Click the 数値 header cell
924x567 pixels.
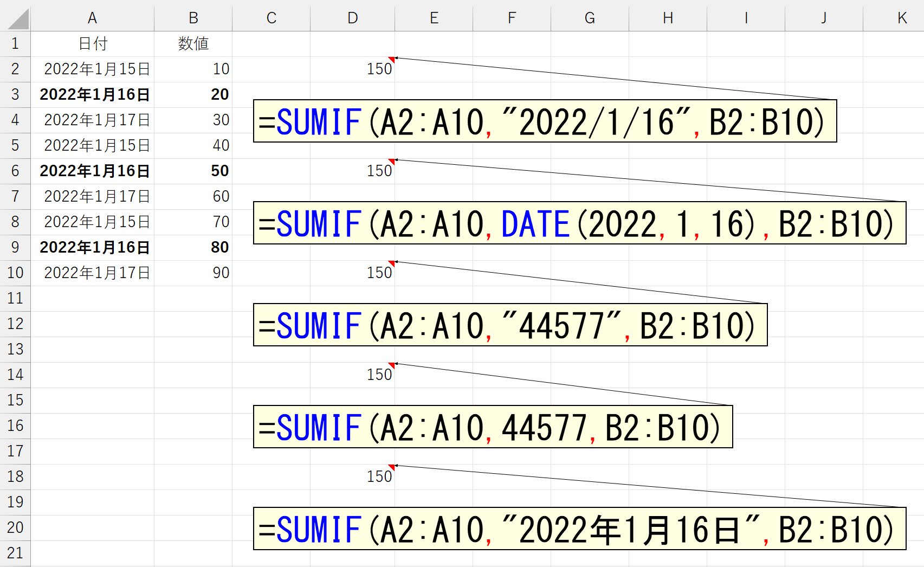[193, 44]
